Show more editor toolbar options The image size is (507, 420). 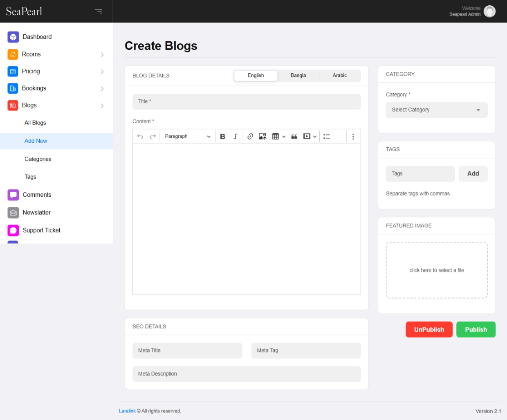353,137
